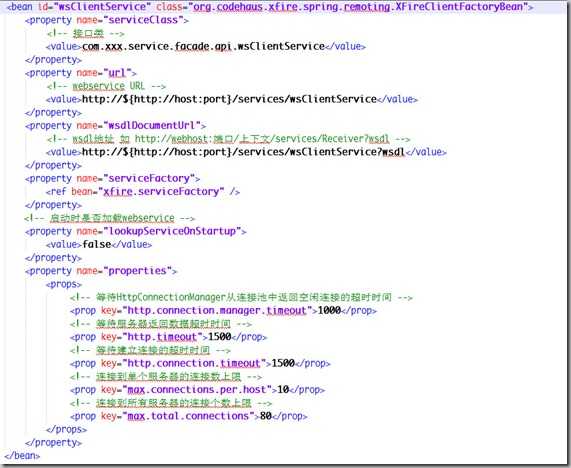
Task: Click the class value XFireClientFactoryBean string
Action: point(358,7)
